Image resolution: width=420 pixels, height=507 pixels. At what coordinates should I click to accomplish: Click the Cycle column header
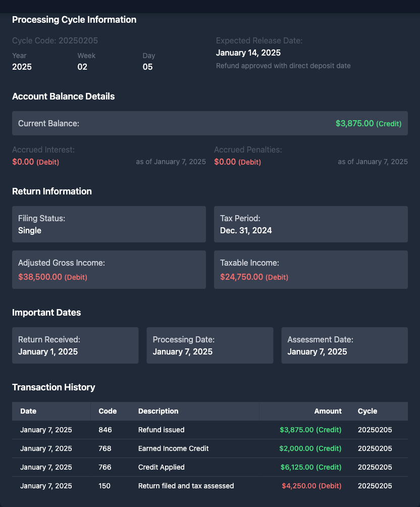[x=367, y=411]
